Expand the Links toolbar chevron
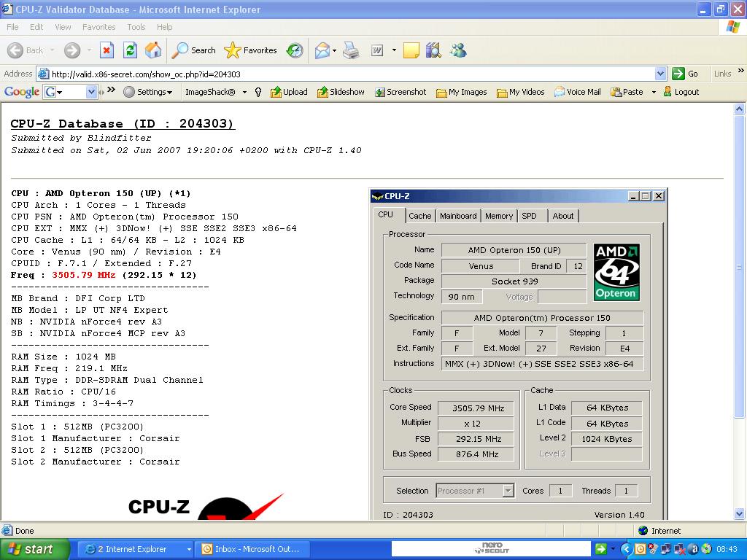747x560 pixels. coord(741,71)
